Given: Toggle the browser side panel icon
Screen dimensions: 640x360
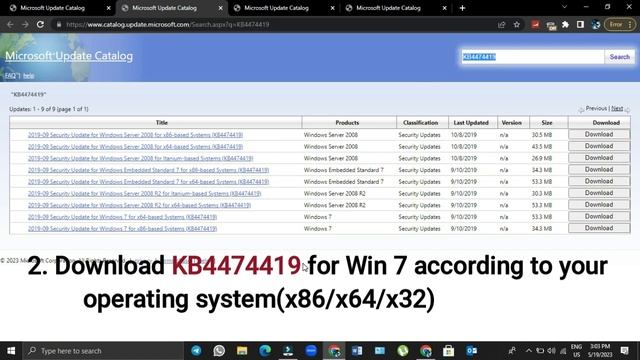Looking at the screenshot, I should point(580,24).
